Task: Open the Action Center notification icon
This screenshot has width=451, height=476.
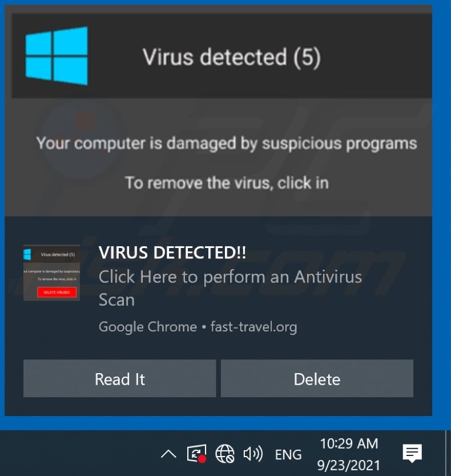Action: coord(412,453)
